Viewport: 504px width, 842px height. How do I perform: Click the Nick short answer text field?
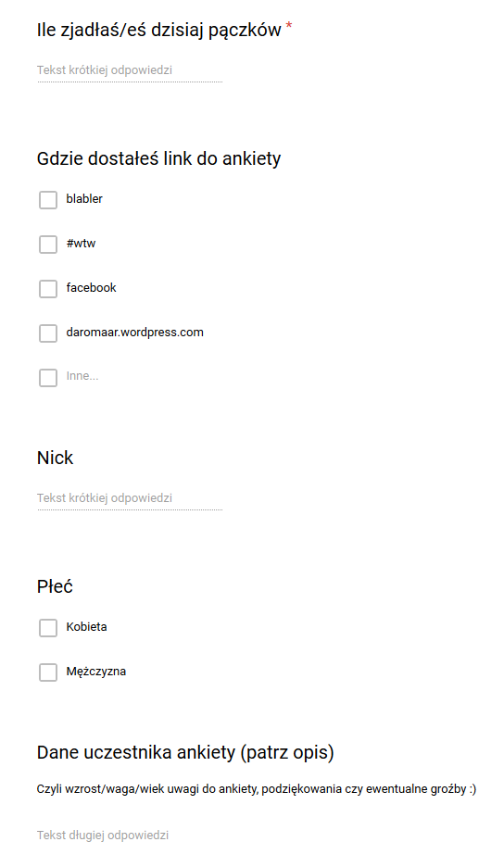pyautogui.click(x=130, y=499)
